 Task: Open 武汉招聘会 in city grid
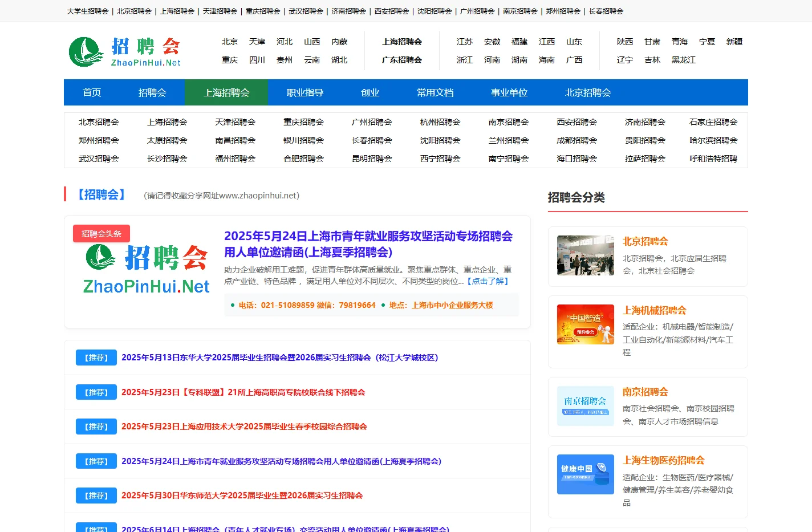[99, 159]
